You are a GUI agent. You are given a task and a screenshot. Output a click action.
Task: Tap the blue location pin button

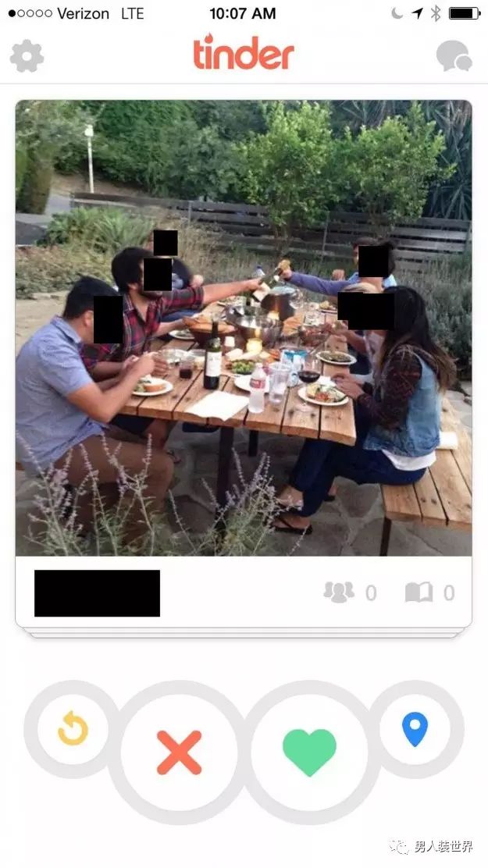pyautogui.click(x=415, y=730)
